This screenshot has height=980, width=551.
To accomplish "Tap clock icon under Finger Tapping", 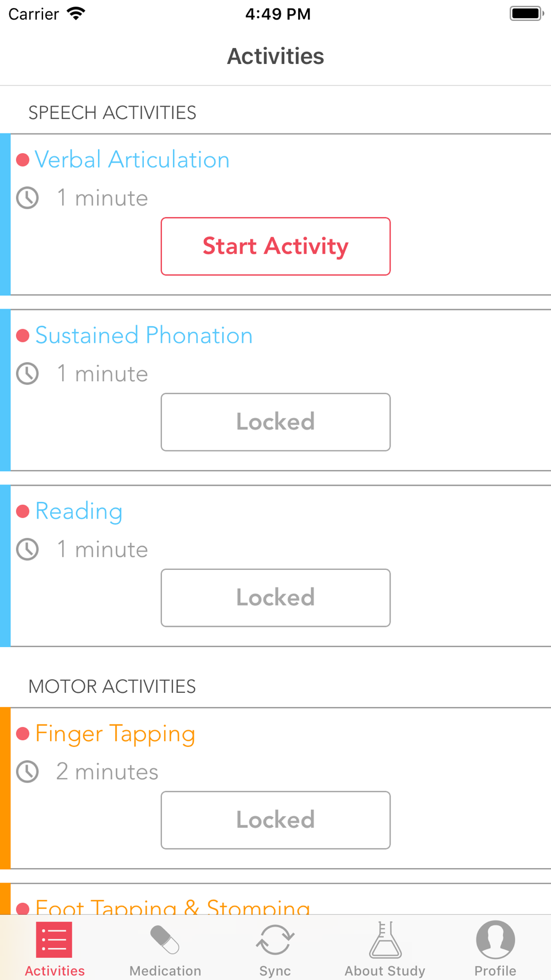I will point(28,772).
